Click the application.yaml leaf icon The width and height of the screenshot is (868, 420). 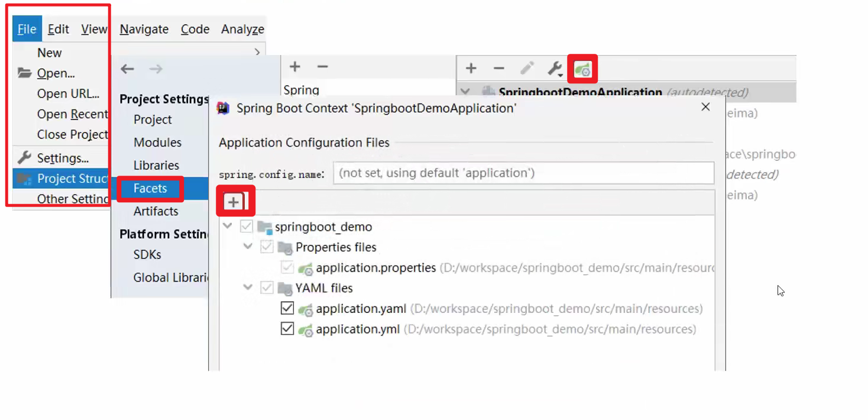tap(305, 310)
